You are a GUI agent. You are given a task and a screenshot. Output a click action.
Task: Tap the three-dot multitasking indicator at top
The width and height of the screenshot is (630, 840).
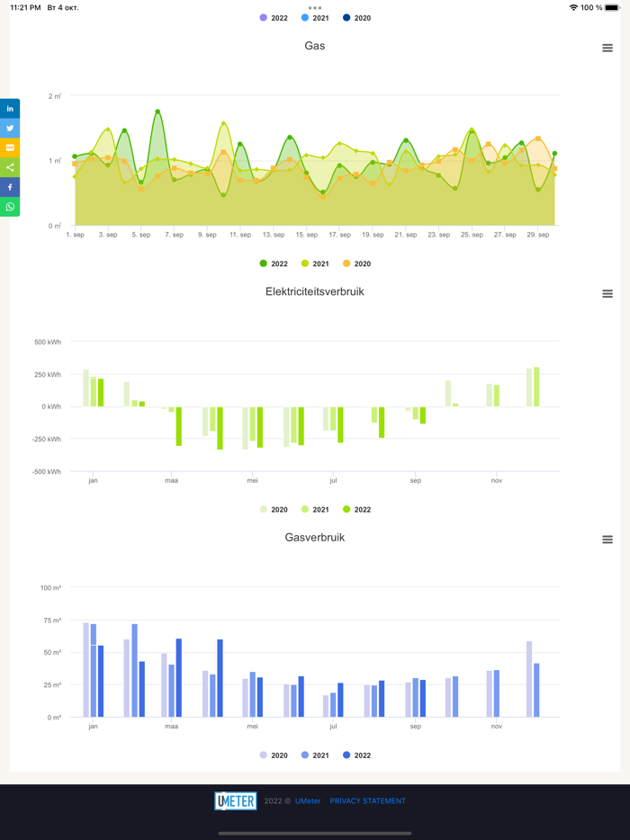tap(315, 8)
